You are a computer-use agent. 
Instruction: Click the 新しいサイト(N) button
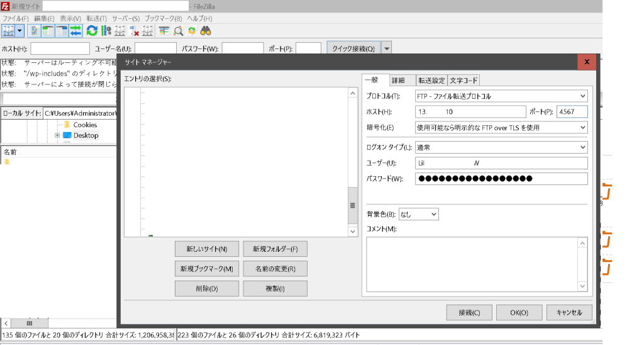tap(206, 249)
